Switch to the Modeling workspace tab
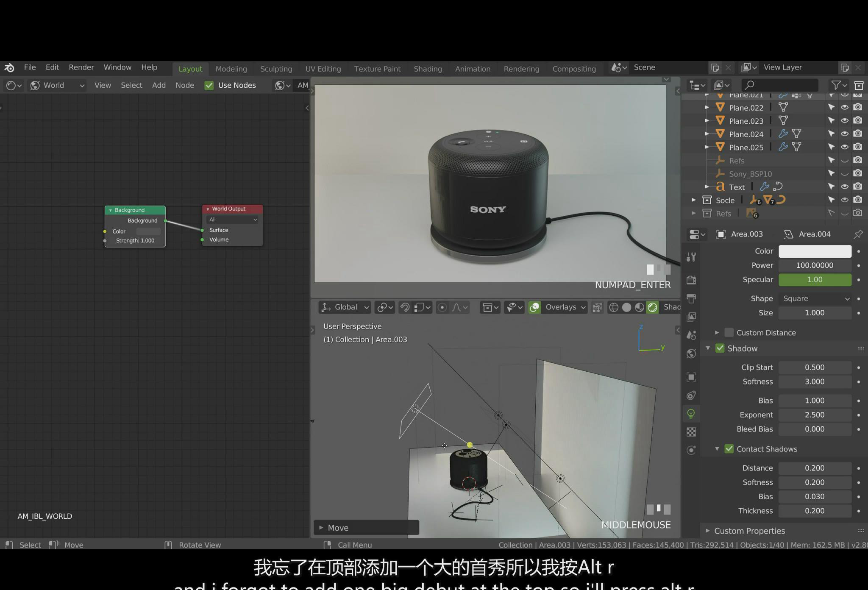Viewport: 868px width, 590px height. [231, 69]
